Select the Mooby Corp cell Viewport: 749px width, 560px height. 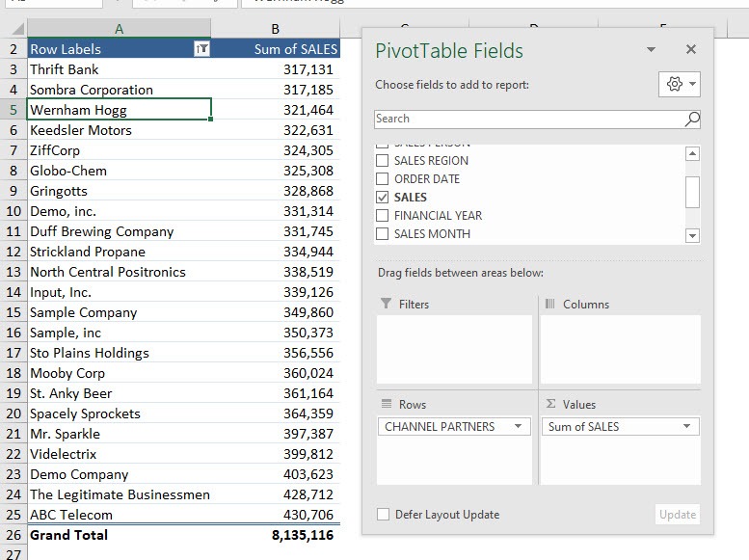[x=119, y=373]
